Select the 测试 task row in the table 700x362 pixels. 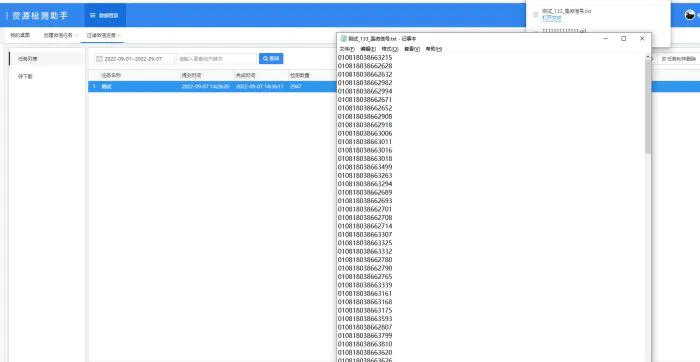coord(212,86)
